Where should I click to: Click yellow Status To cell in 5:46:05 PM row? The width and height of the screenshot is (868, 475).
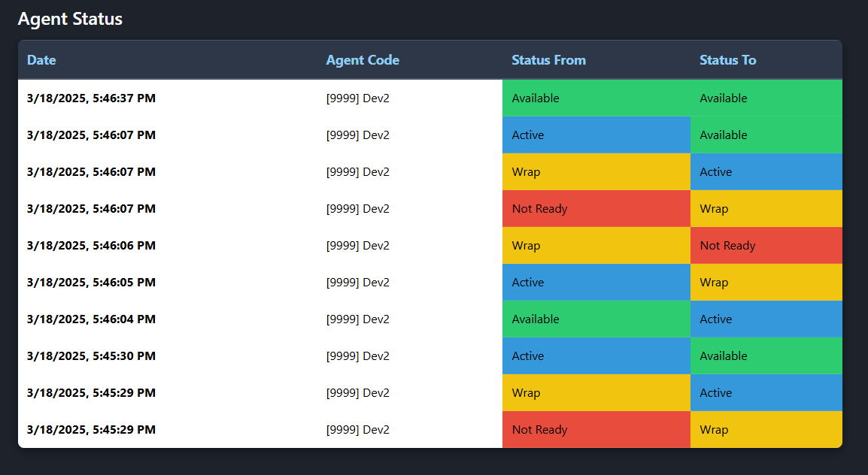pos(766,283)
